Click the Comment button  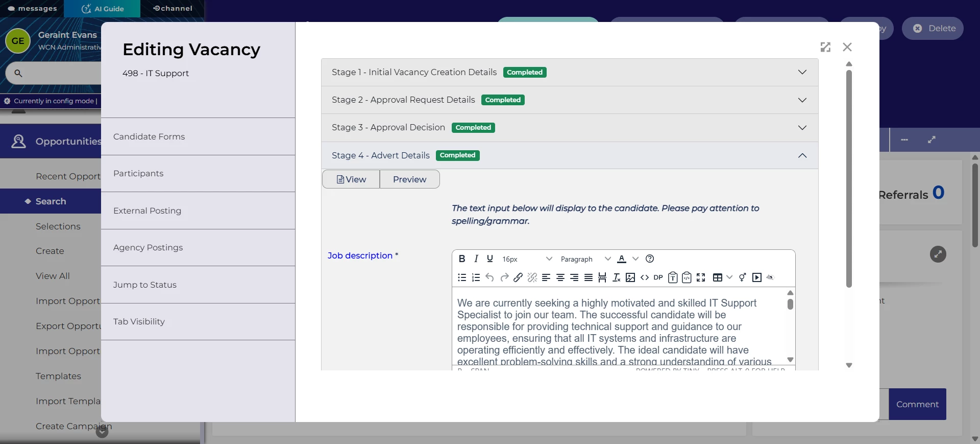[x=917, y=404]
